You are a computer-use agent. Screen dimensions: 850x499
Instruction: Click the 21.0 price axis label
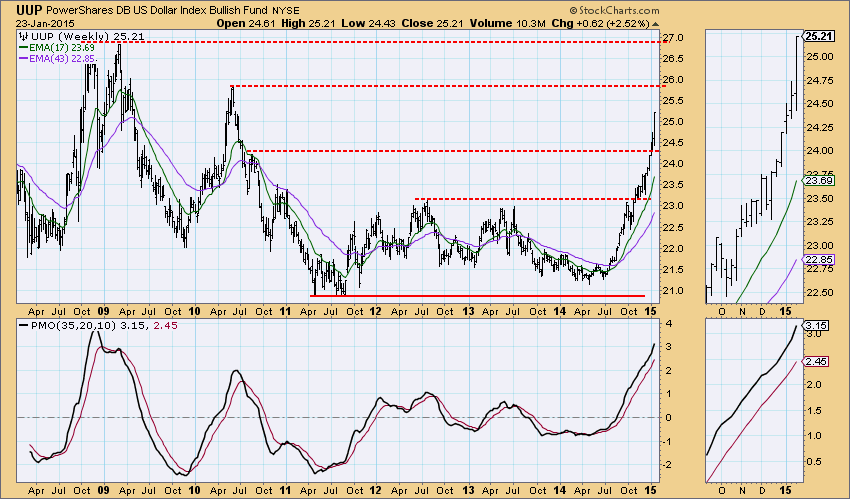coord(675,290)
